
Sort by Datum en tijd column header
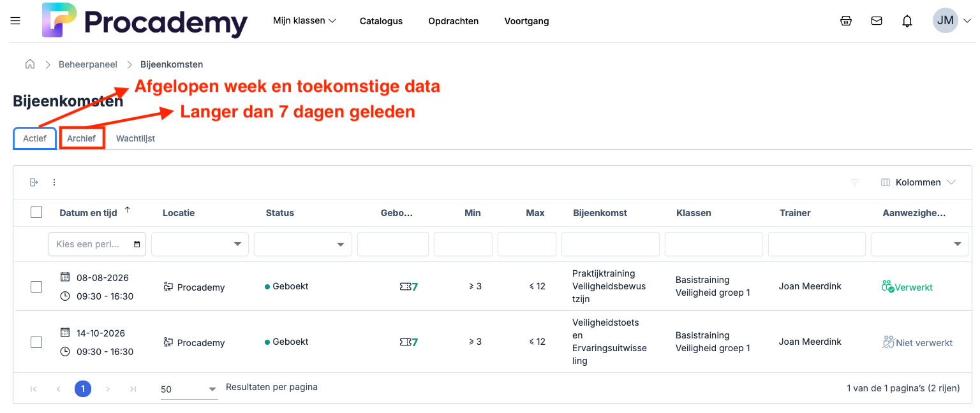[88, 213]
